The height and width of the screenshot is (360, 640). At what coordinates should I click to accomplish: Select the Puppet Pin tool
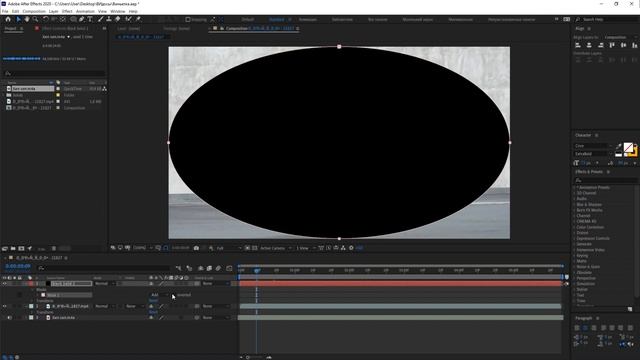[138, 19]
